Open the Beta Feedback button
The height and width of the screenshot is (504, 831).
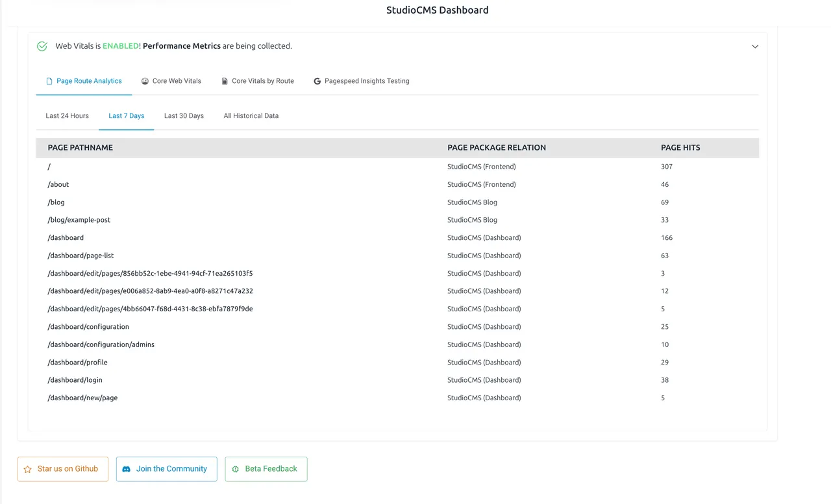point(266,469)
